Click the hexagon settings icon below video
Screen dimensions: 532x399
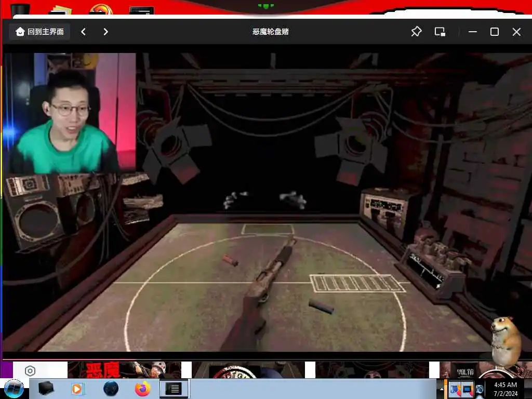30,371
